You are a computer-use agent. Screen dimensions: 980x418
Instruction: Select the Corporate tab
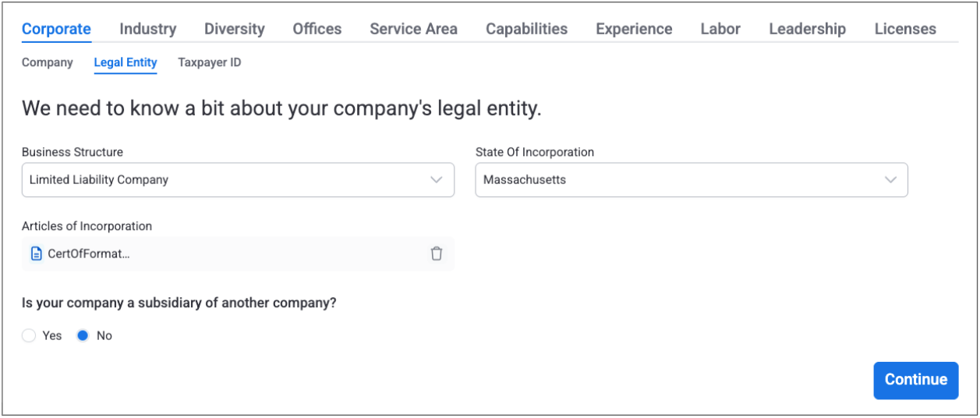click(56, 29)
